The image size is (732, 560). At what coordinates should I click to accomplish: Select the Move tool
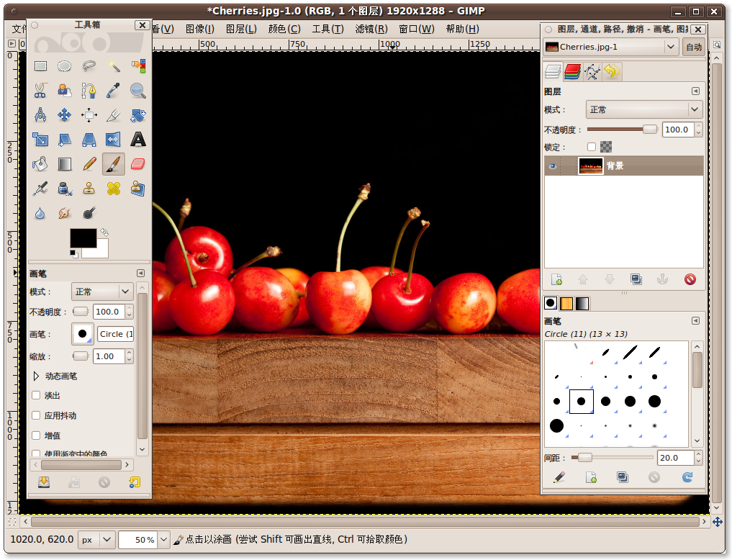pyautogui.click(x=65, y=115)
